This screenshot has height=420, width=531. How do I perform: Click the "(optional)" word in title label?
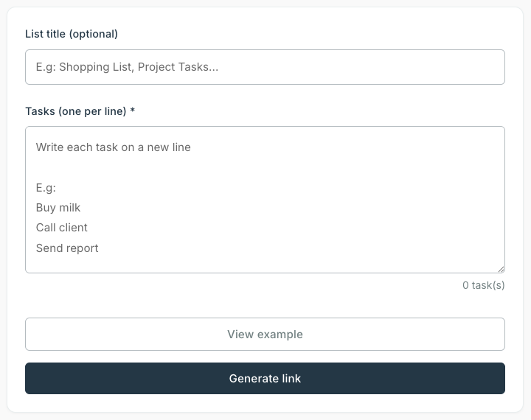click(92, 34)
